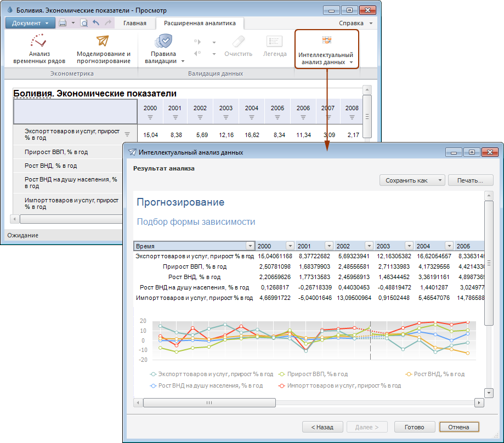Image resolution: width=504 pixels, height=443 pixels.
Task: Switch to the Главная tab
Action: pyautogui.click(x=134, y=23)
